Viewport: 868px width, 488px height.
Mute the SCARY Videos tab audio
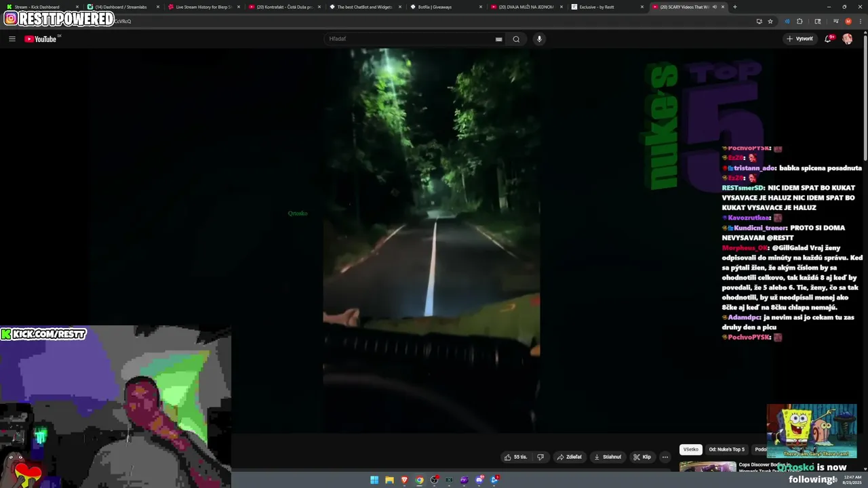[x=714, y=7]
